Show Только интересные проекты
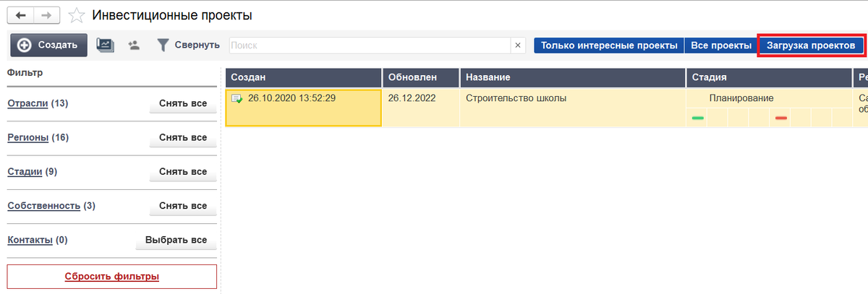The width and height of the screenshot is (868, 294). [609, 45]
